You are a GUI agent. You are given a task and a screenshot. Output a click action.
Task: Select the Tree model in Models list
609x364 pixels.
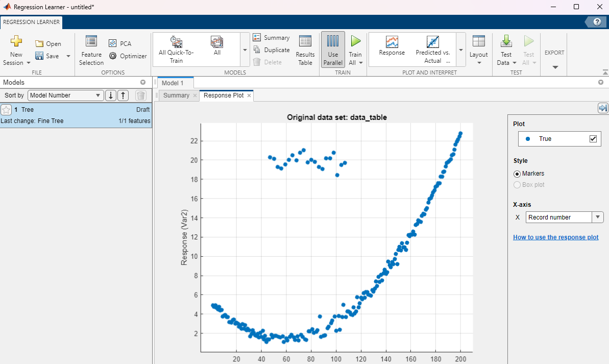point(77,115)
